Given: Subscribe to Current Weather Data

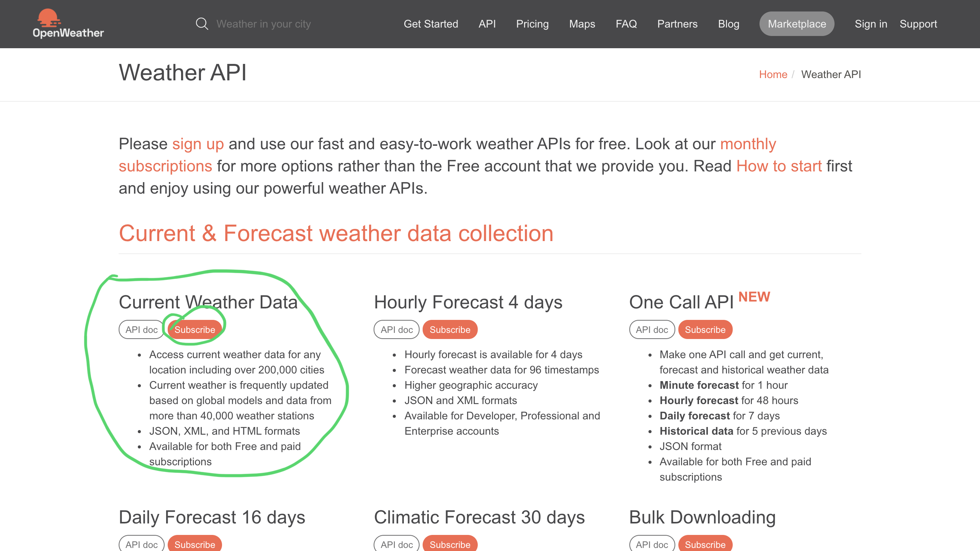Looking at the screenshot, I should point(195,329).
